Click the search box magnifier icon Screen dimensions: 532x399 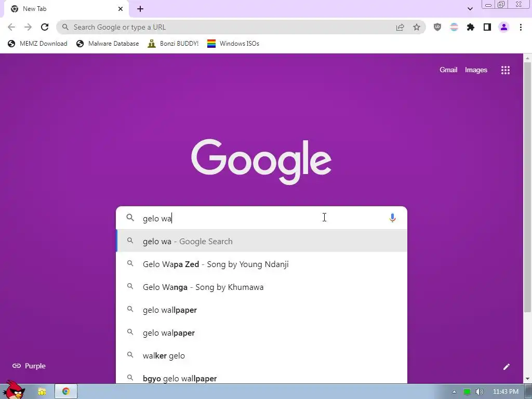coord(130,218)
